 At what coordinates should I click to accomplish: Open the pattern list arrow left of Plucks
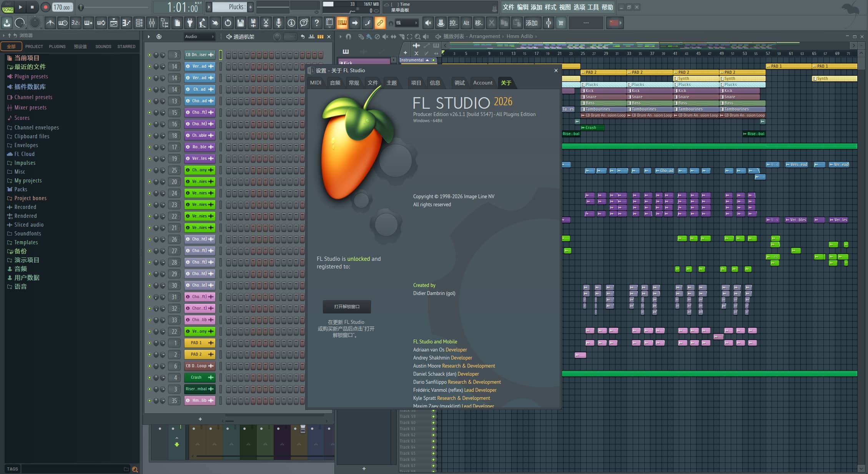point(209,7)
